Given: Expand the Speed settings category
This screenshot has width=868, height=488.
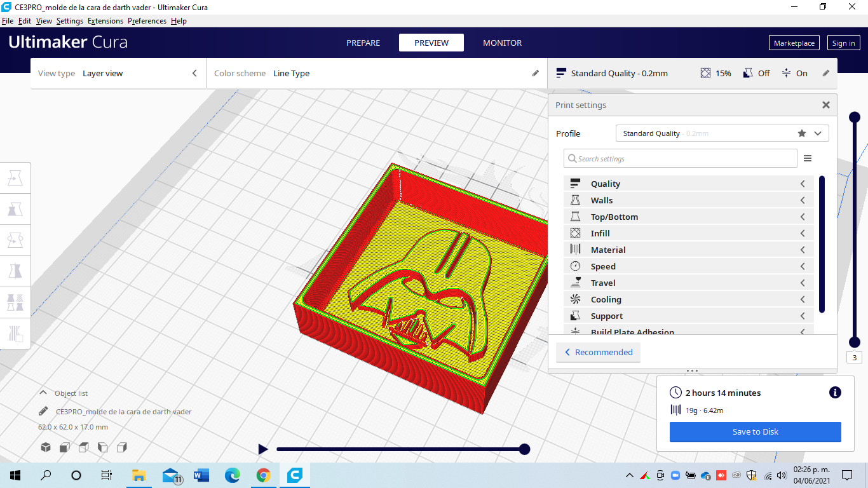Looking at the screenshot, I should click(x=689, y=266).
